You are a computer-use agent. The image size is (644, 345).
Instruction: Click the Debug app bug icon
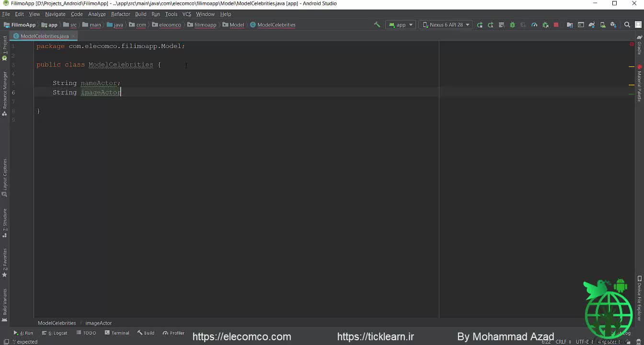pos(512,25)
